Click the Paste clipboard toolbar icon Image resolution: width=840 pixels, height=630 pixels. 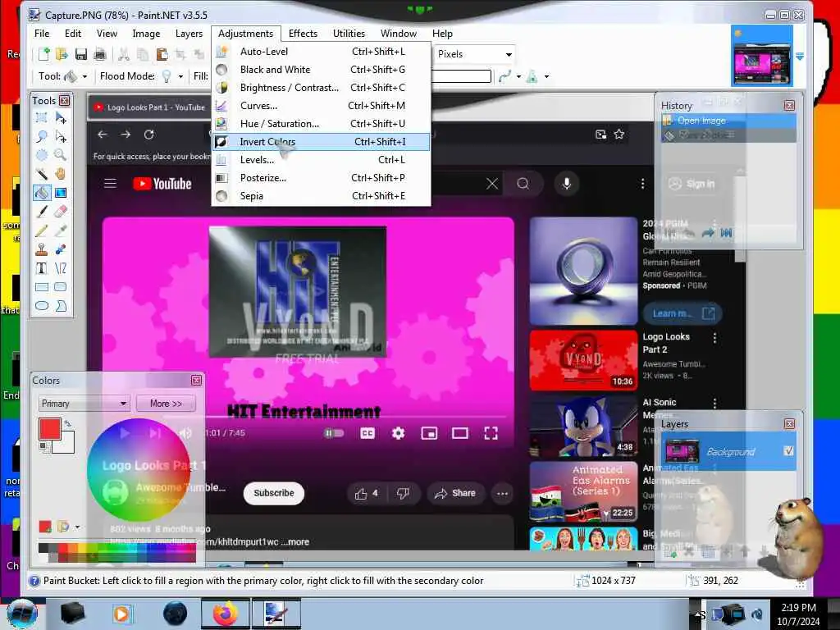tap(162, 54)
